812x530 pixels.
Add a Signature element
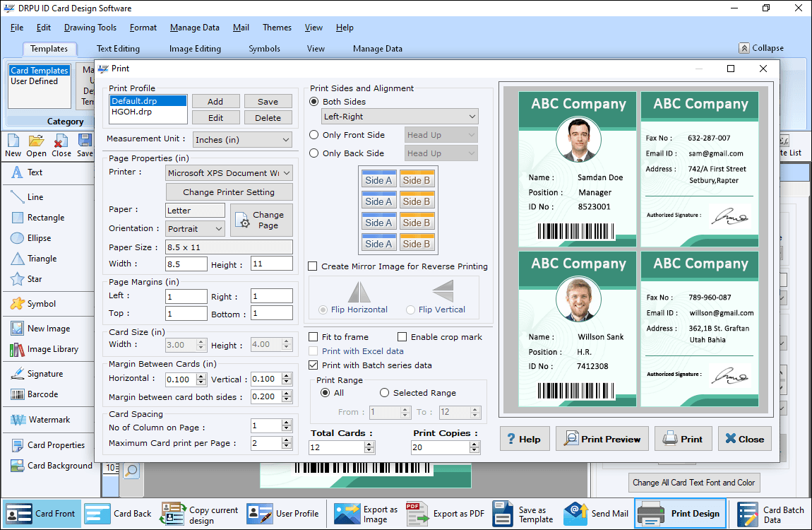tap(37, 374)
